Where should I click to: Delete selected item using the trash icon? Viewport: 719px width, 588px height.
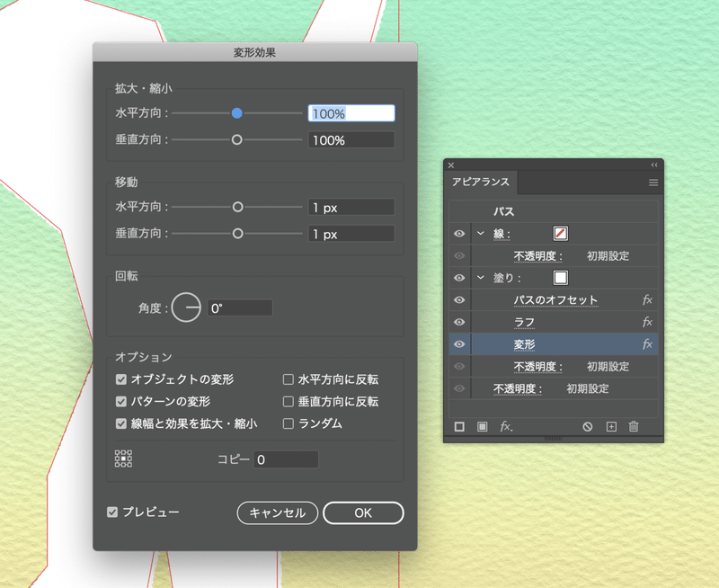(x=634, y=426)
